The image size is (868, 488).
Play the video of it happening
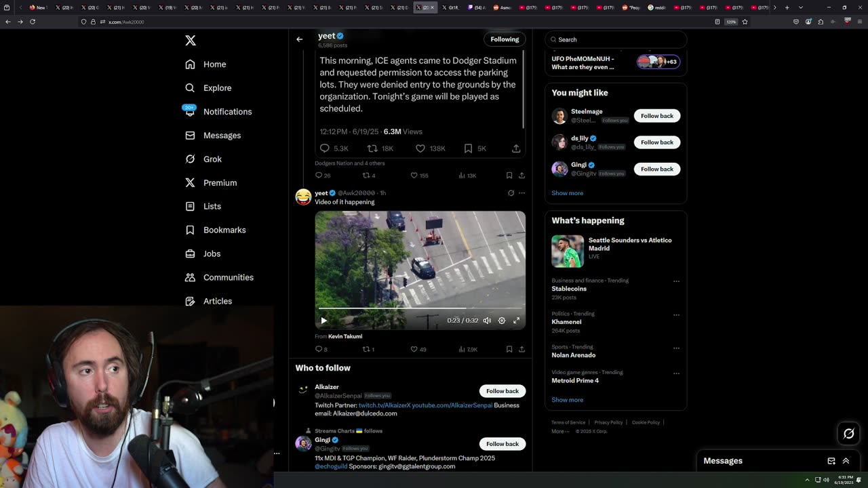pyautogui.click(x=323, y=321)
